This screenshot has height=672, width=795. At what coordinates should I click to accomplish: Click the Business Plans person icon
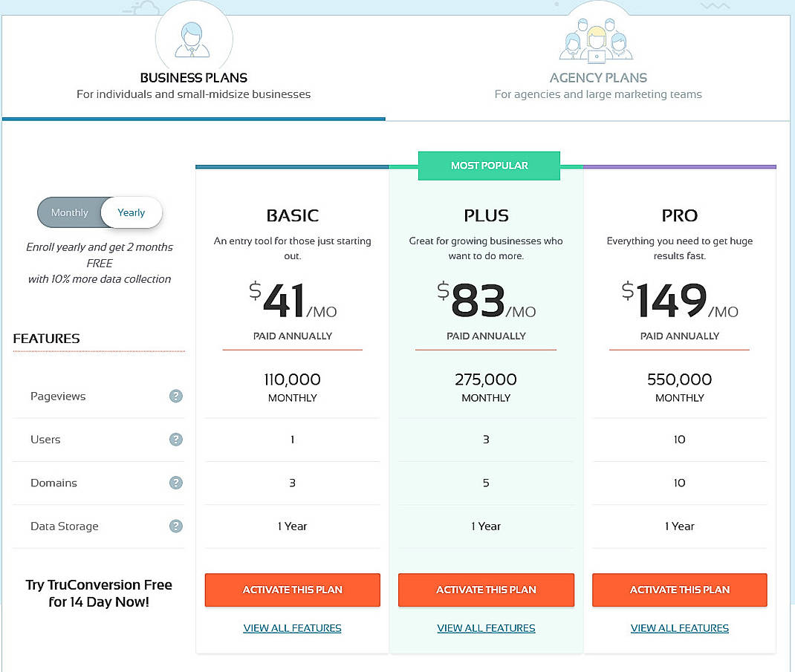(x=194, y=39)
